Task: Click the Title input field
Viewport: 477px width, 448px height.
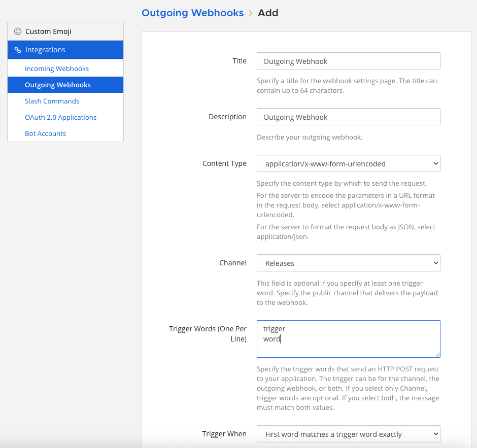Action: pyautogui.click(x=348, y=61)
